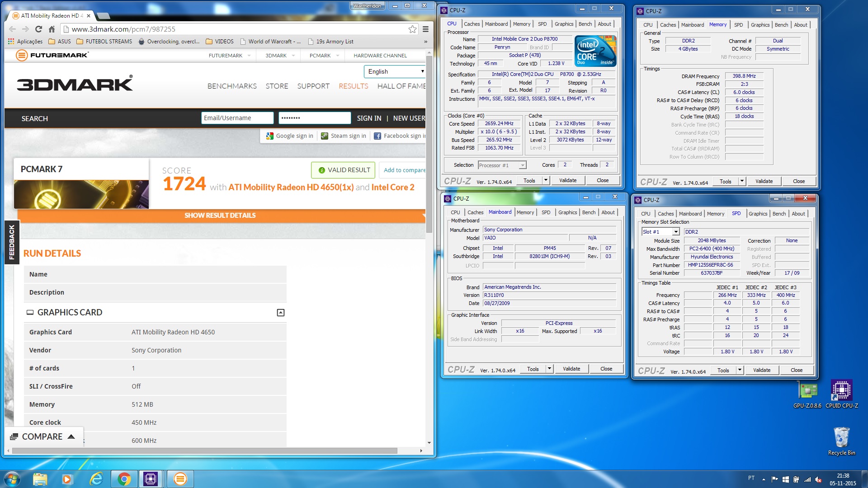Switch to Bench tab in top-left CPU-Z
The image size is (868, 488).
point(585,24)
